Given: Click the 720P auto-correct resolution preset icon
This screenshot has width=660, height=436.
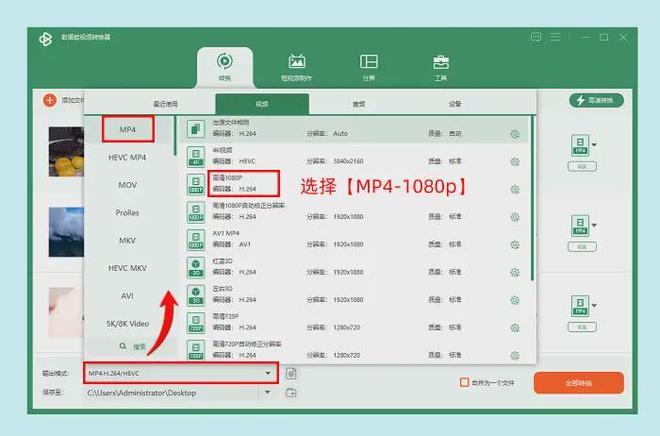Looking at the screenshot, I should click(196, 350).
